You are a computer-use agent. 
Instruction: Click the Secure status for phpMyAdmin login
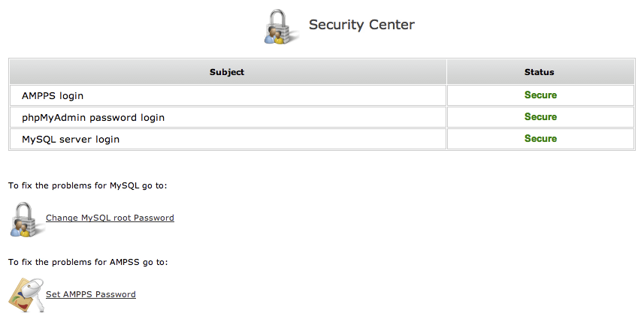tap(540, 117)
